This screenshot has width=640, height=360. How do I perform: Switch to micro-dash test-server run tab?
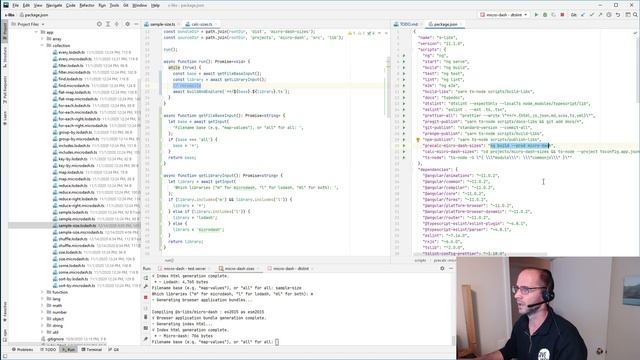coord(184,269)
